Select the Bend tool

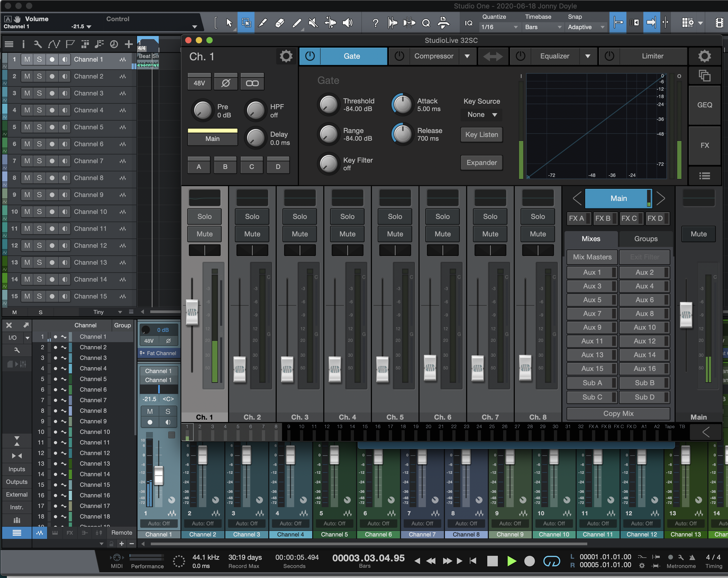coord(330,23)
